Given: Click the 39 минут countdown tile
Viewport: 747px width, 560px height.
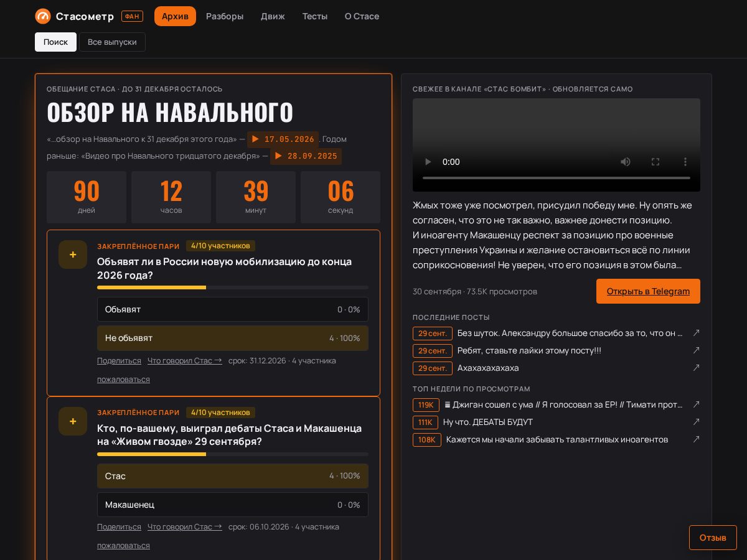Looking at the screenshot, I should [x=256, y=197].
